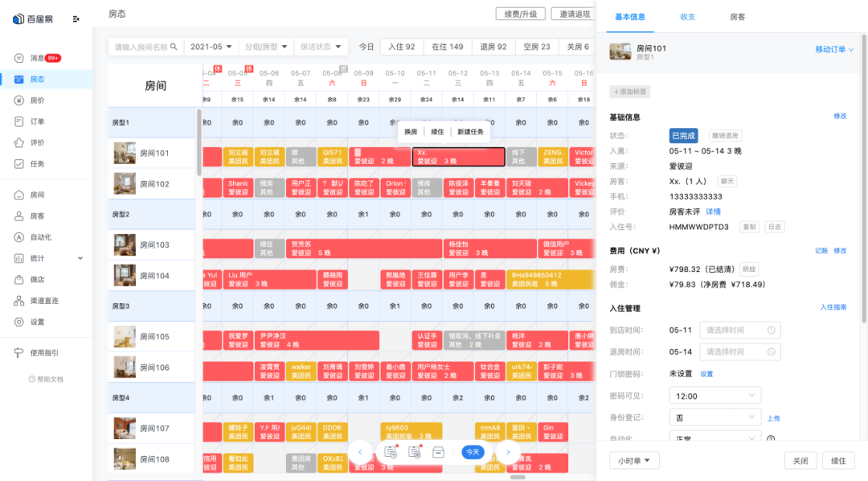
Task: Switch to the 房客 tab in detail panel
Action: click(737, 17)
